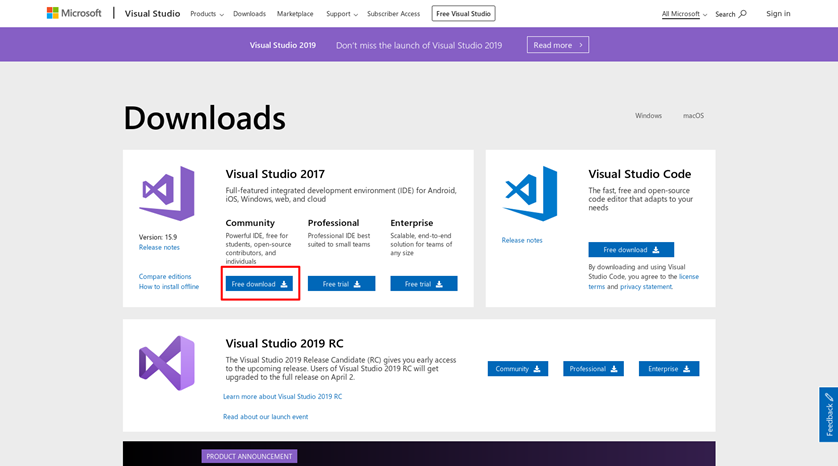Click Enterprise Free trial button
This screenshot has width=838, height=466.
[424, 284]
